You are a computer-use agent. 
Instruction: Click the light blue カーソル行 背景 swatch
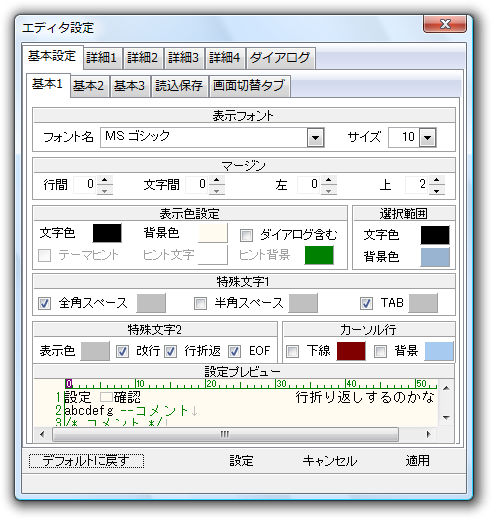pos(439,351)
